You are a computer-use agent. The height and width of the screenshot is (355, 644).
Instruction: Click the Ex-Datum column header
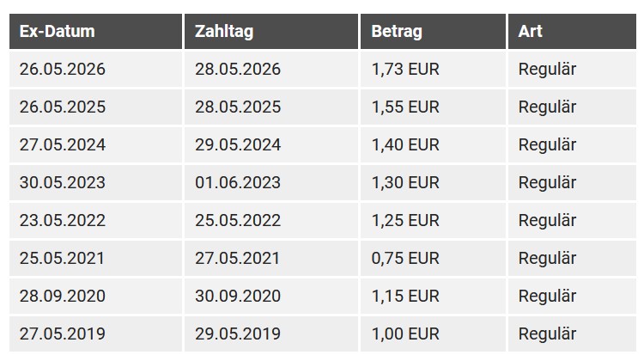tap(95, 31)
